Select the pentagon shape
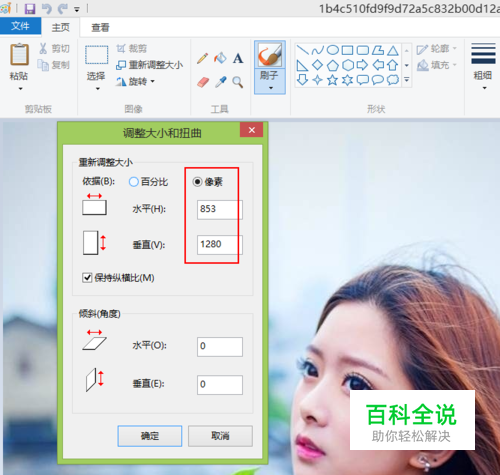 [332, 65]
